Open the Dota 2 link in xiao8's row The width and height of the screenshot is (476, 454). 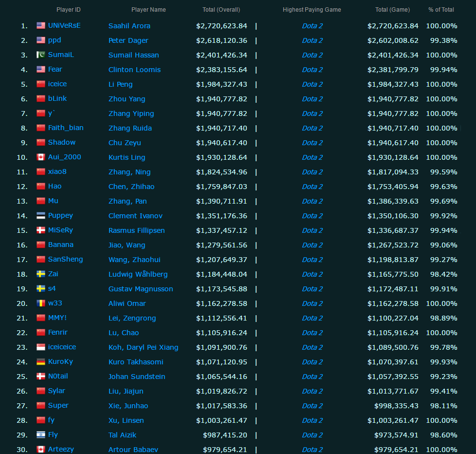tap(312, 172)
